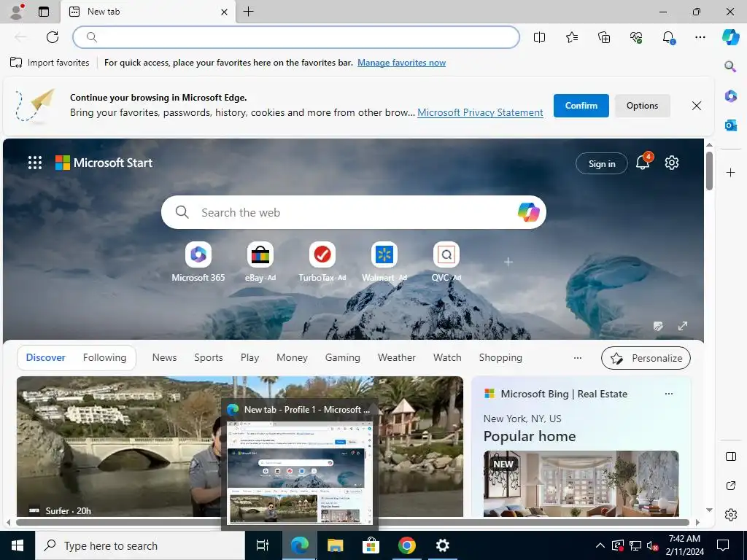
Task: Open Real Estate card options ellipsis
Action: point(669,394)
